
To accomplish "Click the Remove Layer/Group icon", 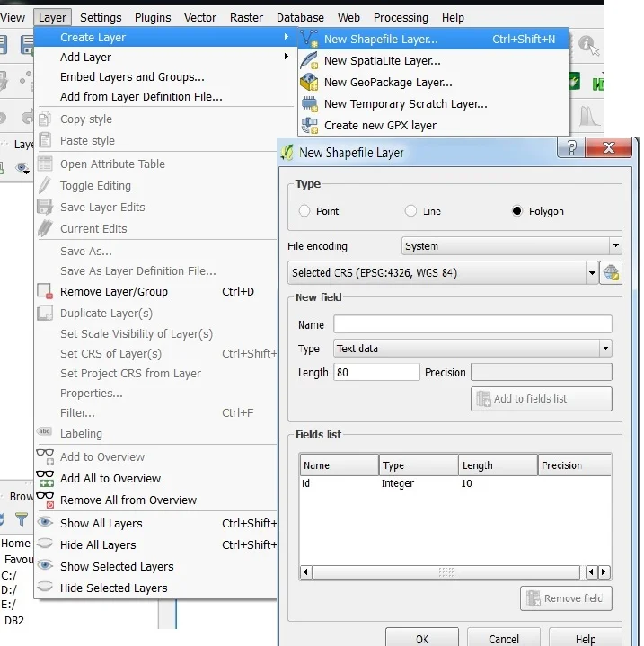I will [x=45, y=292].
